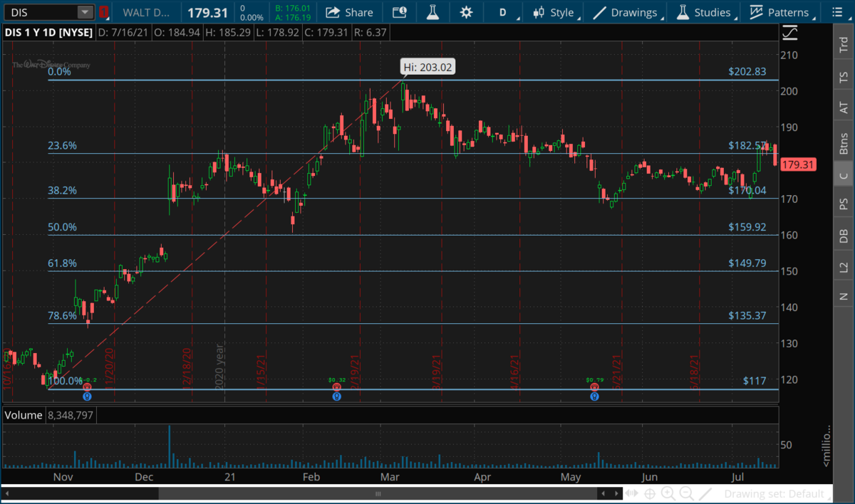Open the Share menu

349,12
